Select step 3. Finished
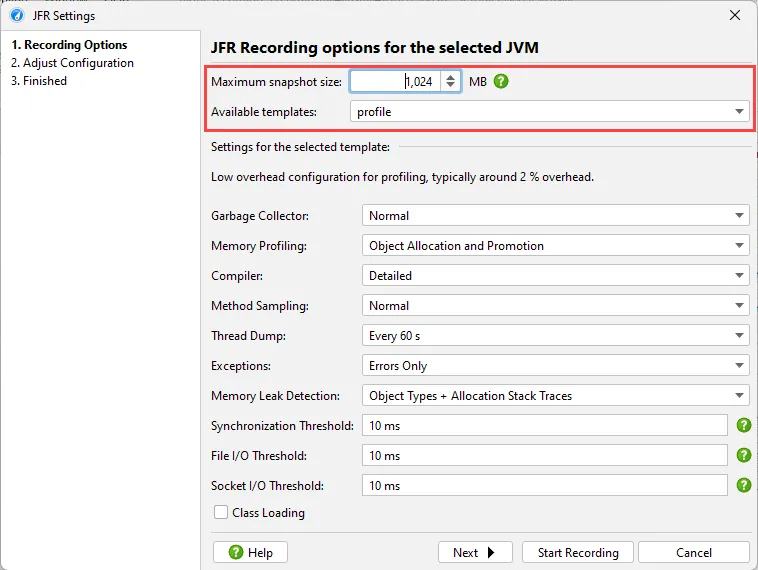The image size is (758, 570). click(x=39, y=81)
